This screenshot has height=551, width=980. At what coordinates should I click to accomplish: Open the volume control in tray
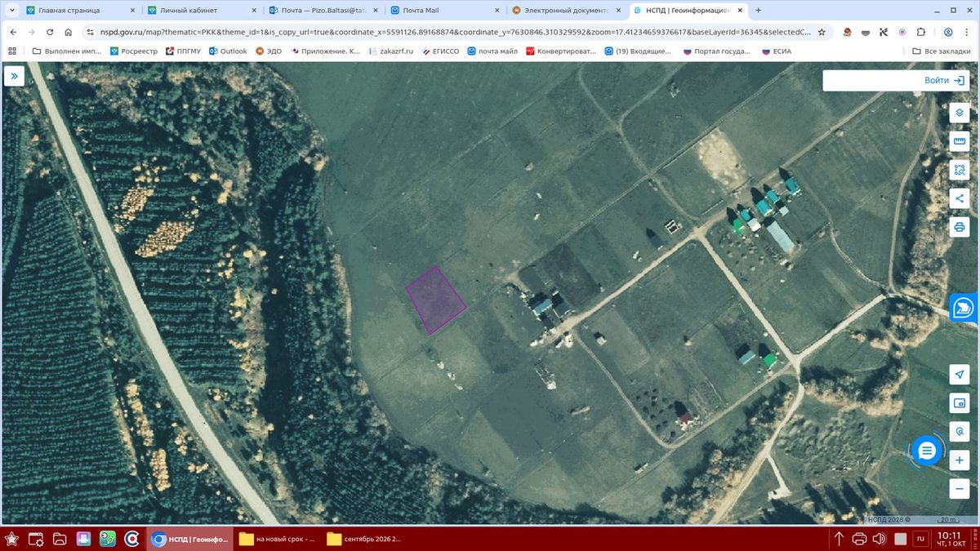880,539
